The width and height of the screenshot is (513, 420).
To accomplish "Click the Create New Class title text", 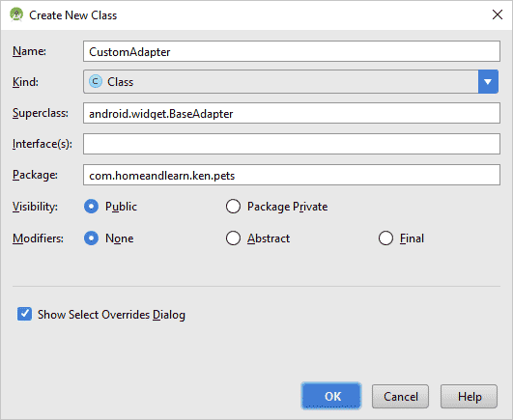I will pyautogui.click(x=73, y=15).
